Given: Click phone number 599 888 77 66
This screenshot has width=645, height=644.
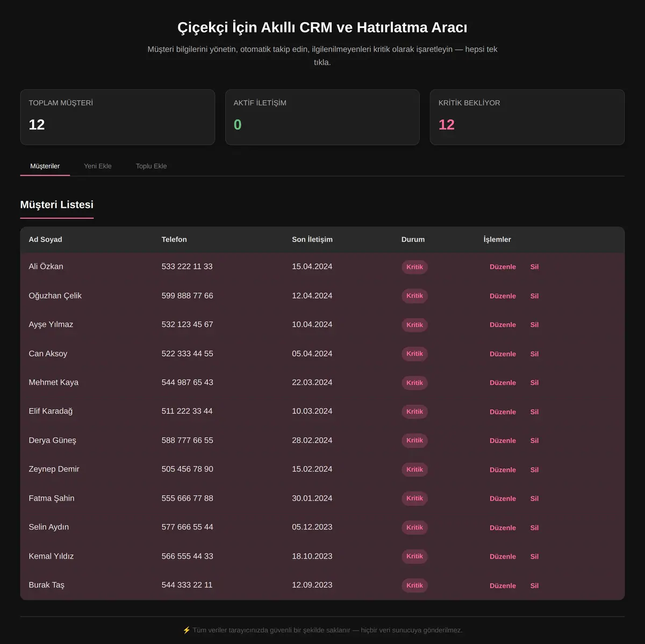Looking at the screenshot, I should pyautogui.click(x=187, y=296).
